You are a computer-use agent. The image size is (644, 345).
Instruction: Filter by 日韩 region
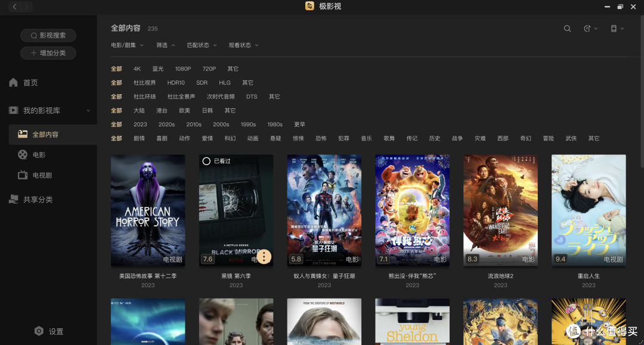pos(208,111)
